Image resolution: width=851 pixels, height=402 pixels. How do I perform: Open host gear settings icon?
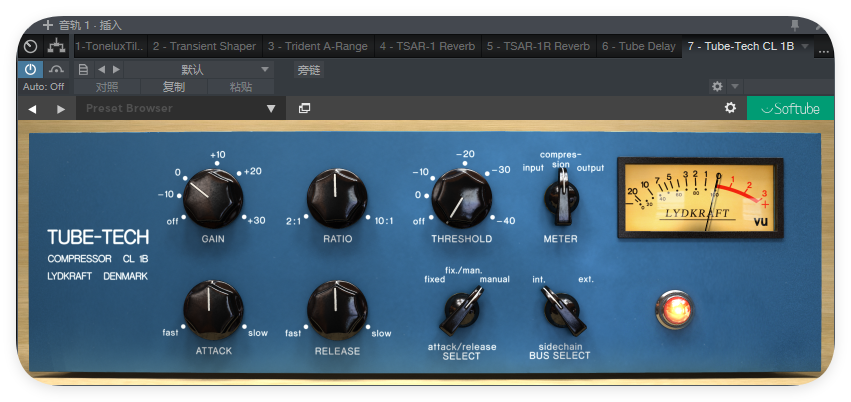coord(717,86)
